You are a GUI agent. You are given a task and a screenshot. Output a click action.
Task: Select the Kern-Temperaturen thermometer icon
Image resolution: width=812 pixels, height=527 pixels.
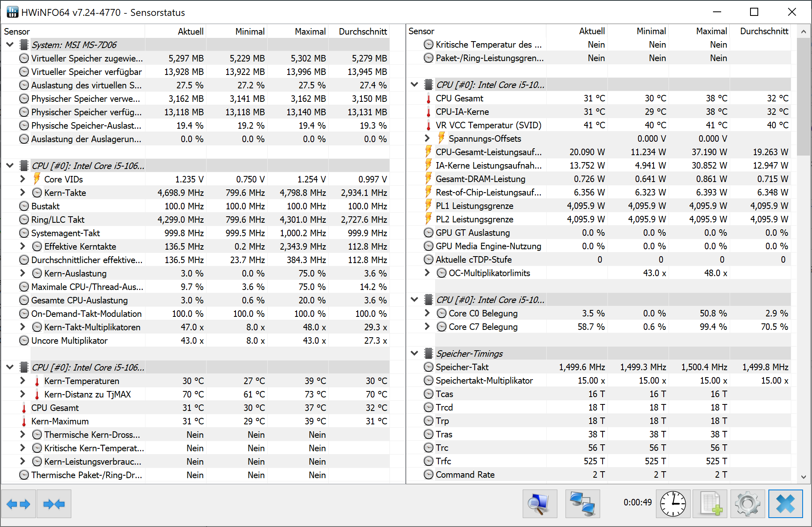pos(37,381)
